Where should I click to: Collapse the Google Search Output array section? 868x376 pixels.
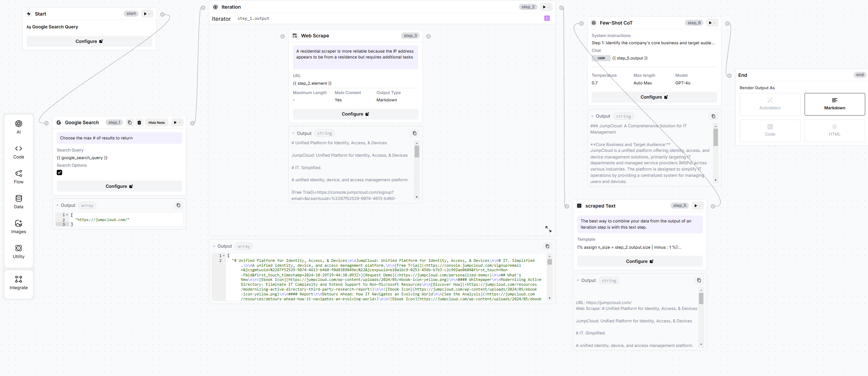point(57,205)
